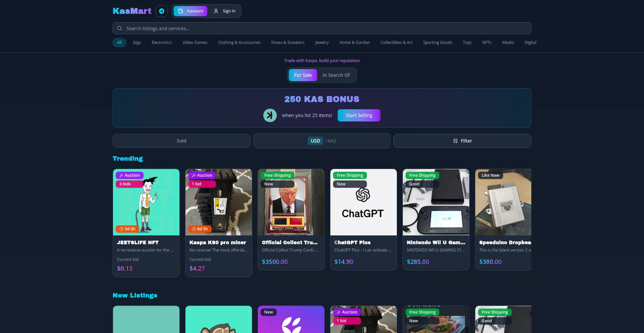Open the ChatGPT Plus listing title
The height and width of the screenshot is (333, 644).
pos(352,242)
